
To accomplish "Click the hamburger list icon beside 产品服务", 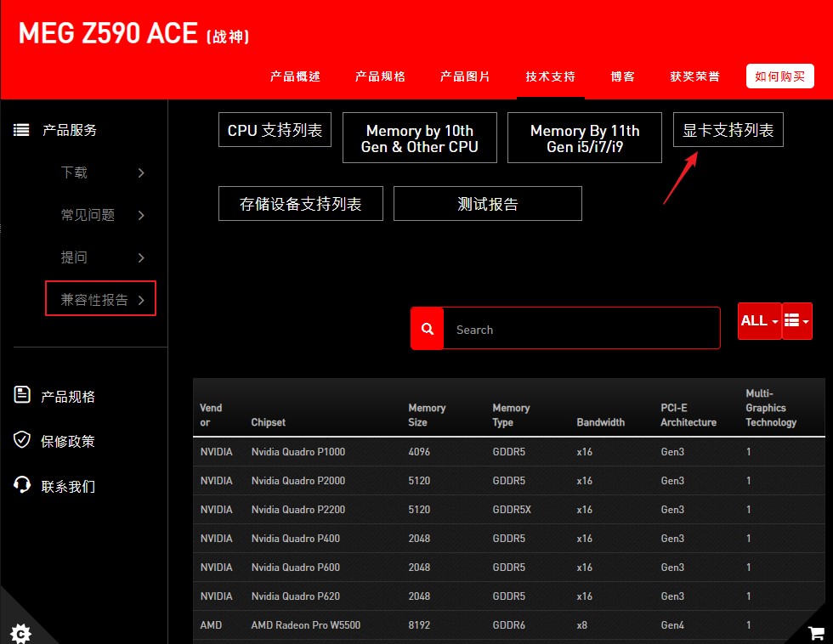I will point(21,130).
